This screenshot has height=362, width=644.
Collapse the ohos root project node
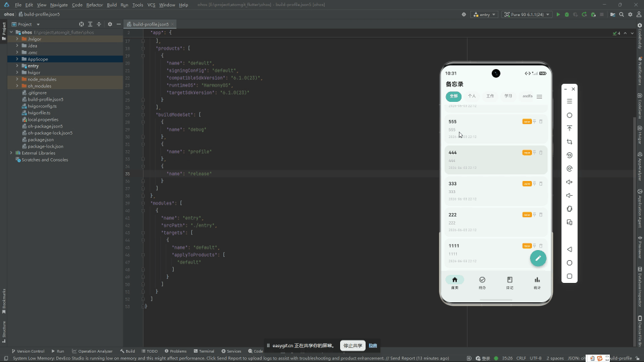[x=11, y=32]
